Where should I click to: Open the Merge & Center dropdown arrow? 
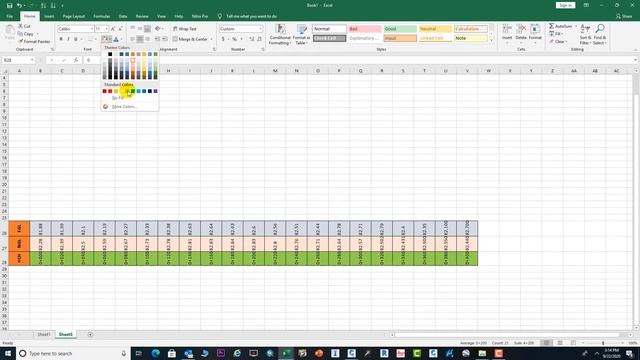211,39
